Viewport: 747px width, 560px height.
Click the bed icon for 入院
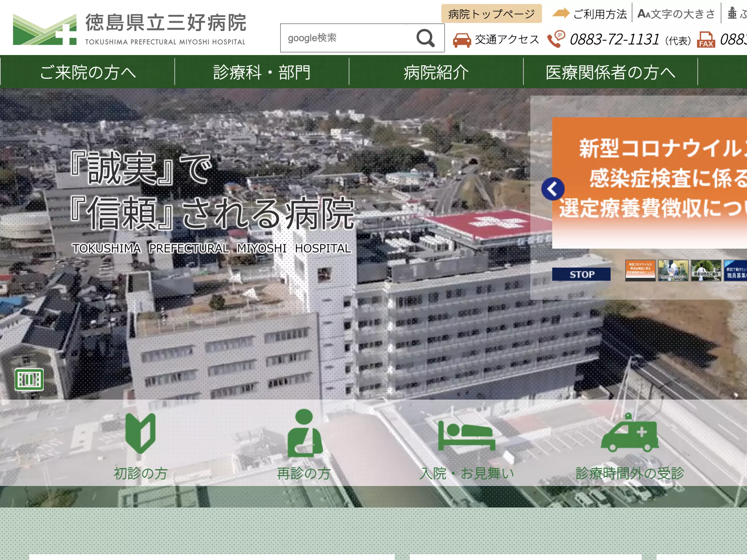[x=467, y=436]
